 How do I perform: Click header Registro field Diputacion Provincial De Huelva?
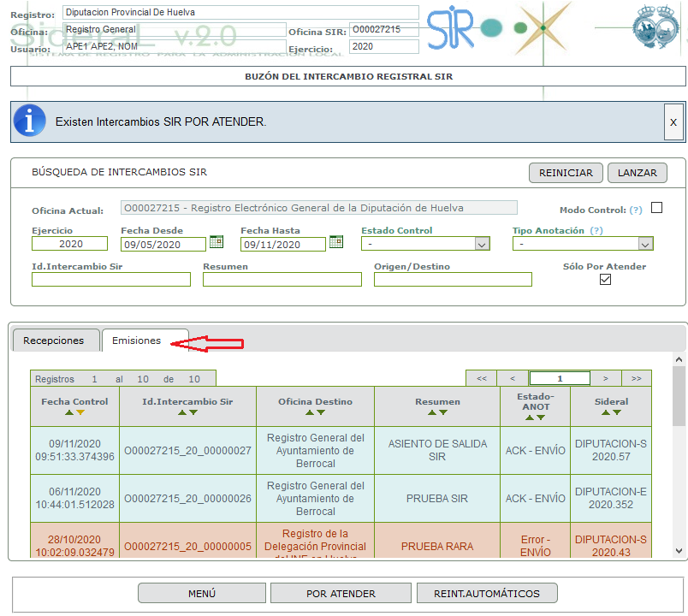click(240, 12)
